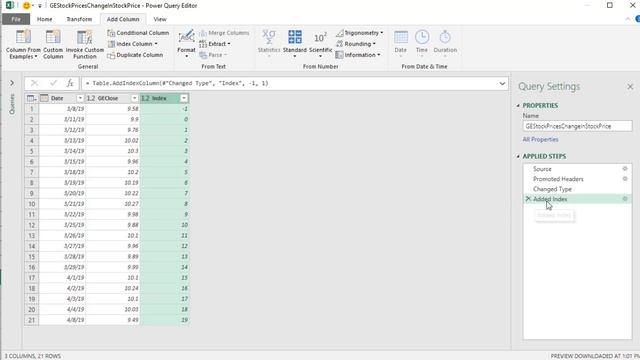The width and height of the screenshot is (640, 360).
Task: Open the Format text menu
Action: pyautogui.click(x=186, y=44)
